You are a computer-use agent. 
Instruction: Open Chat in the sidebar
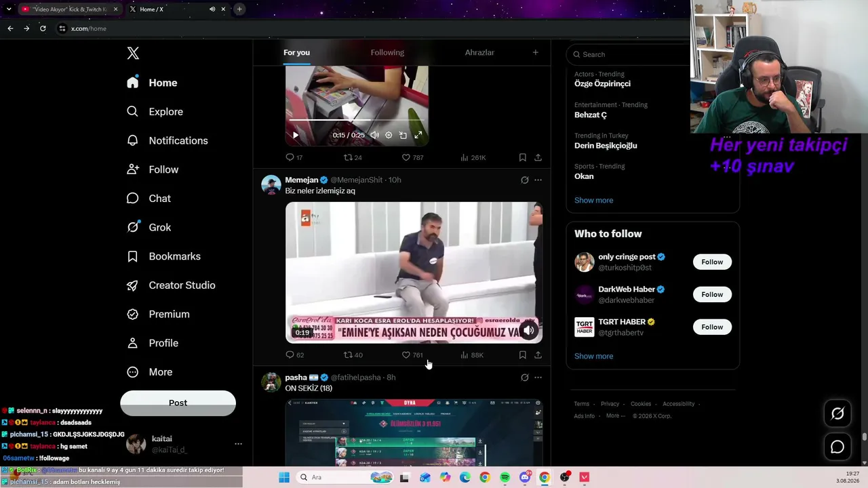[x=149, y=199]
